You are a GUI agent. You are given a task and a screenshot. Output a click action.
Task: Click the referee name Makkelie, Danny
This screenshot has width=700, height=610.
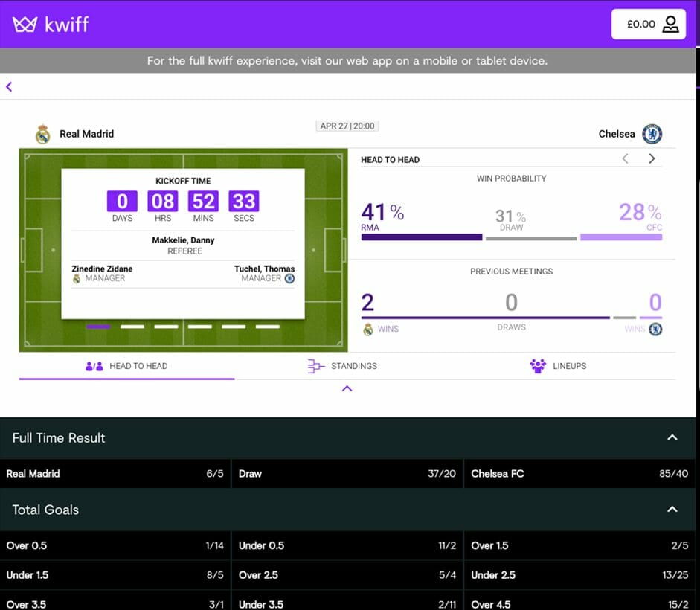(183, 240)
